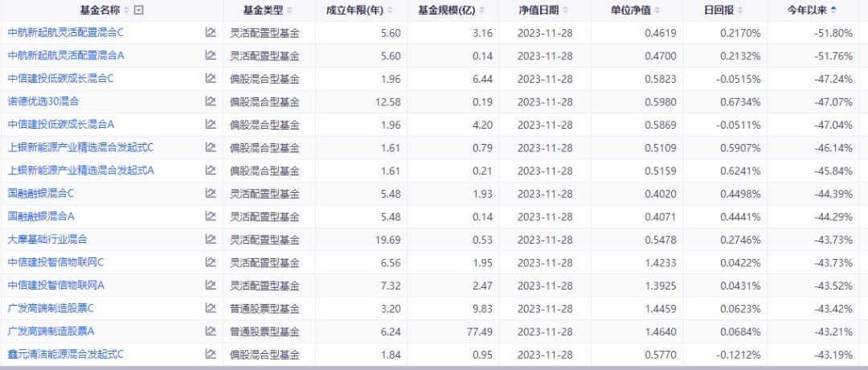
Task: Select year-to-date value -46.14%
Action: [x=833, y=147]
